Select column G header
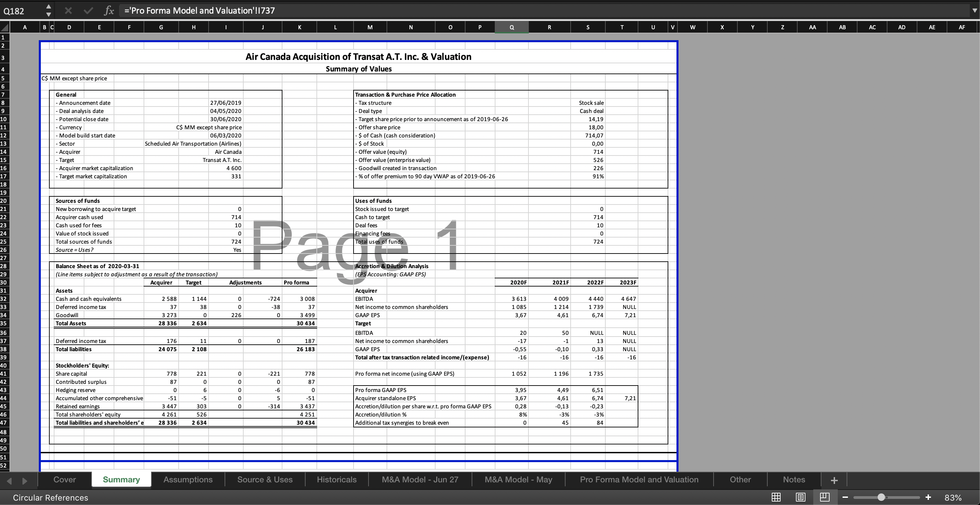 (x=161, y=27)
